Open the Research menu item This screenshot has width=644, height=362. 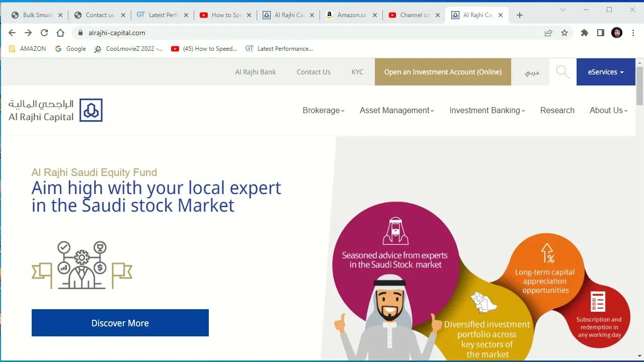coord(557,110)
